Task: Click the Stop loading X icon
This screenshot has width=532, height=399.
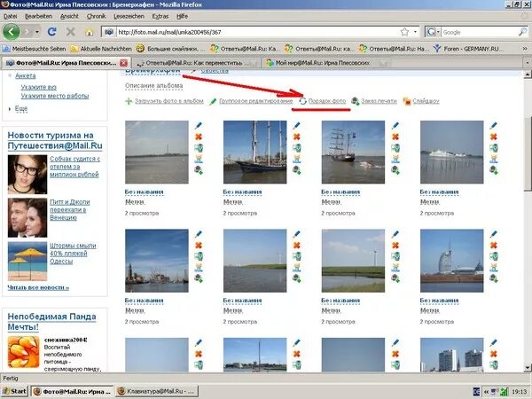Action: click(71, 32)
